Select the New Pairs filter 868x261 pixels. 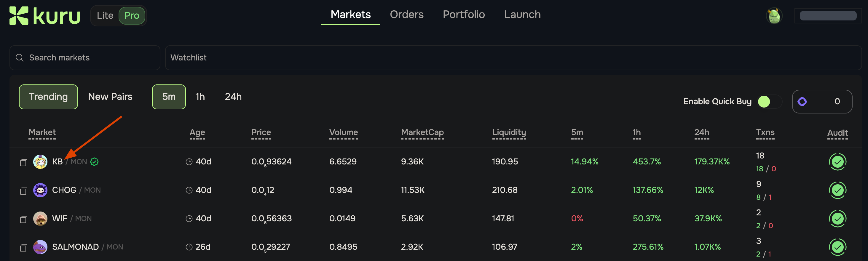[x=110, y=97]
